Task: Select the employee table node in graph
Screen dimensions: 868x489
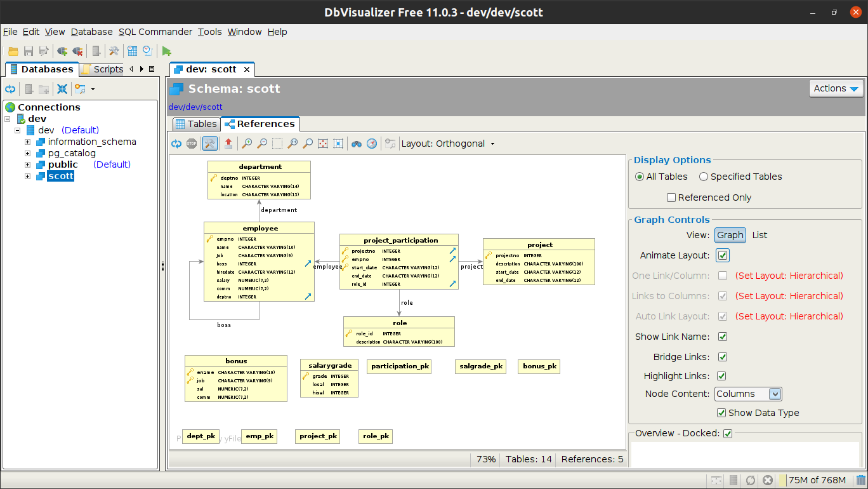Action: (x=259, y=262)
